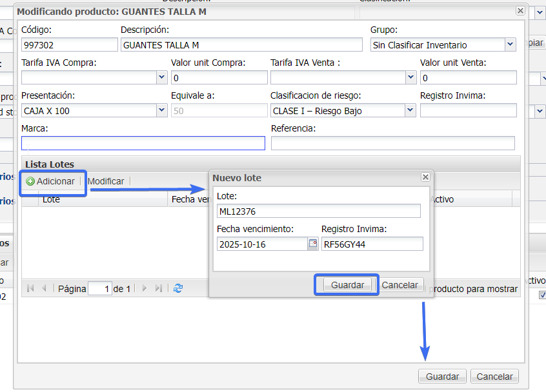
Task: Open the Fecha vencimiento calendar picker
Action: (313, 244)
